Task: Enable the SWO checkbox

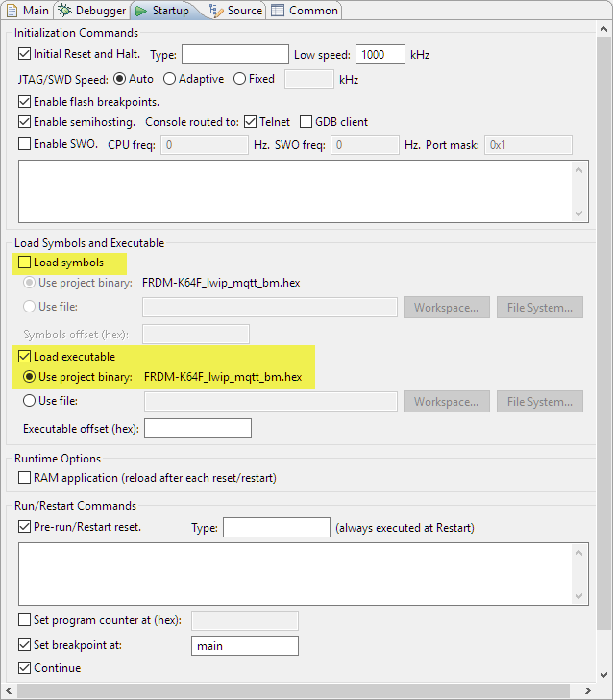Action: point(25,144)
